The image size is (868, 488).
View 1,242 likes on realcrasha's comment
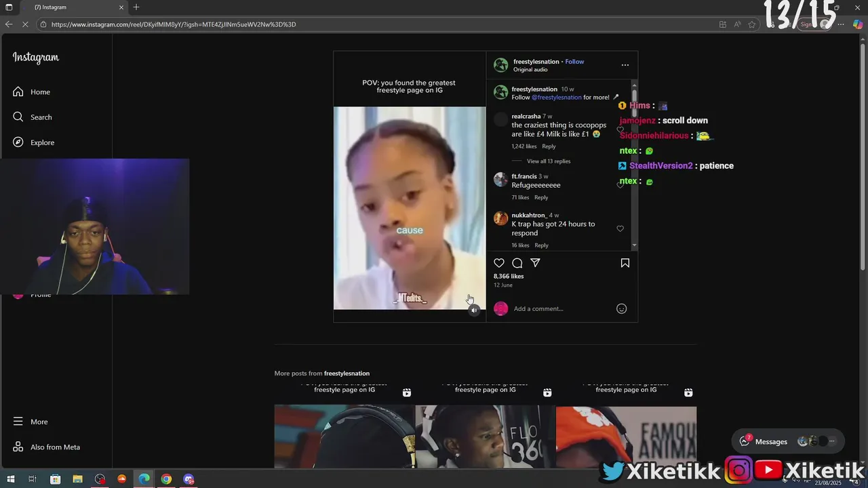pyautogui.click(x=524, y=146)
